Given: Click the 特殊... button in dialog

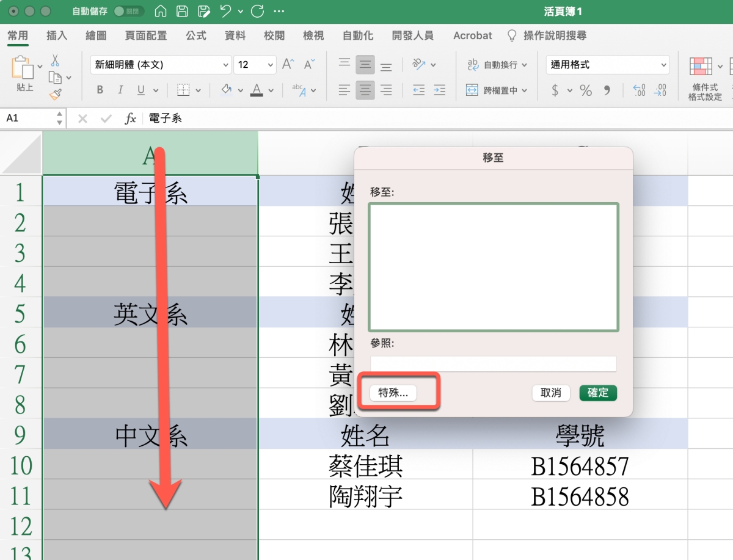Looking at the screenshot, I should click(x=393, y=393).
